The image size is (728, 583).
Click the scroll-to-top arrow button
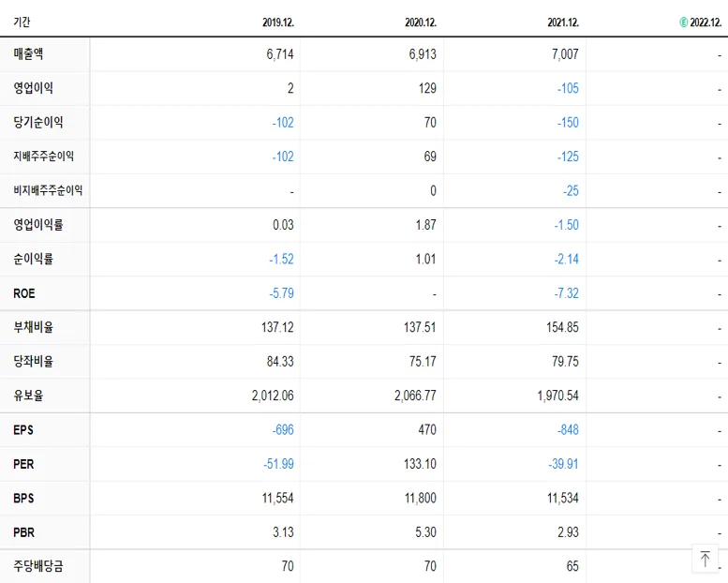tap(705, 559)
